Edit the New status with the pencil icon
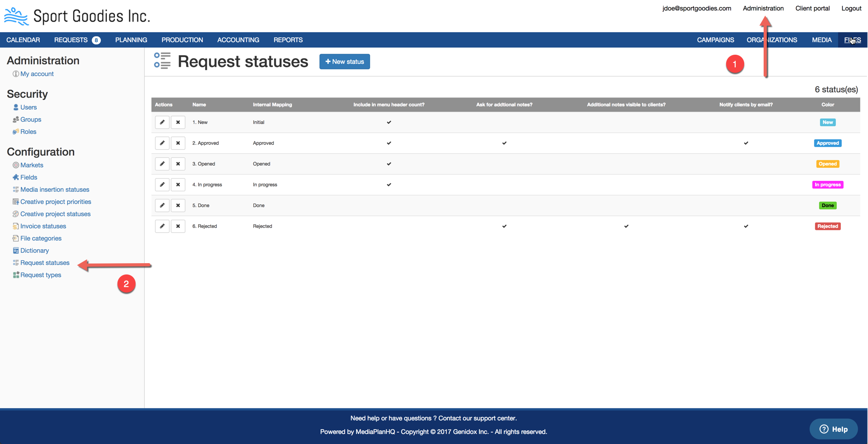Viewport: 868px width, 444px height. pos(162,122)
